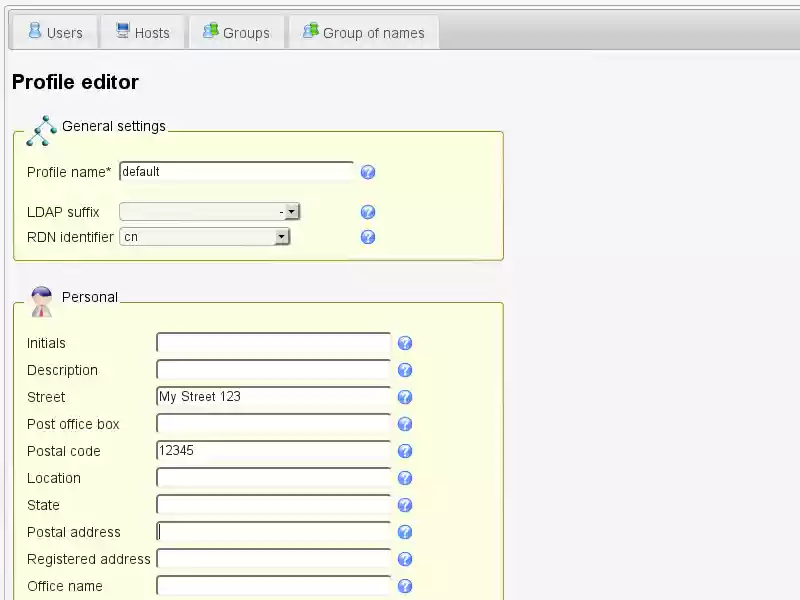This screenshot has height=600, width=800.
Task: Open help for the LDAP suffix field
Action: [368, 211]
